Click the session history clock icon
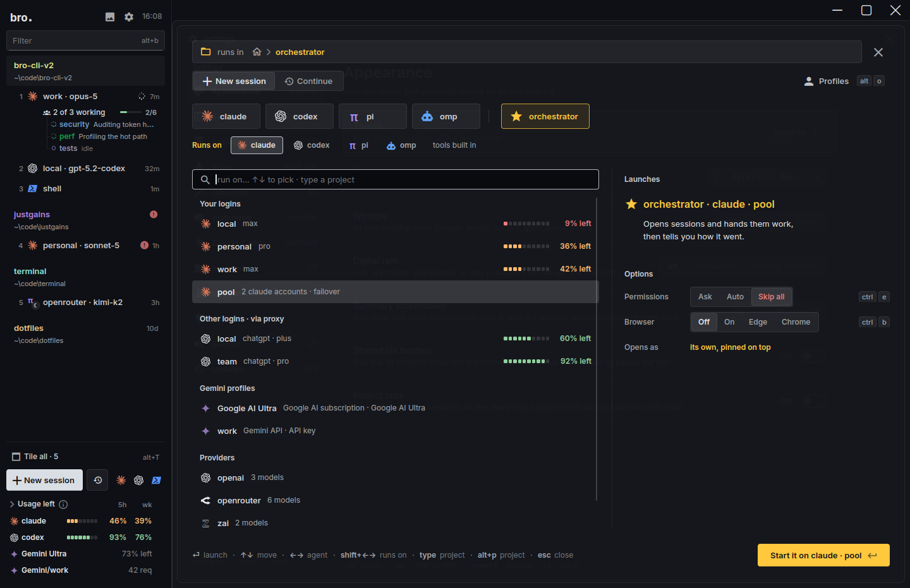910x588 pixels. click(x=98, y=480)
